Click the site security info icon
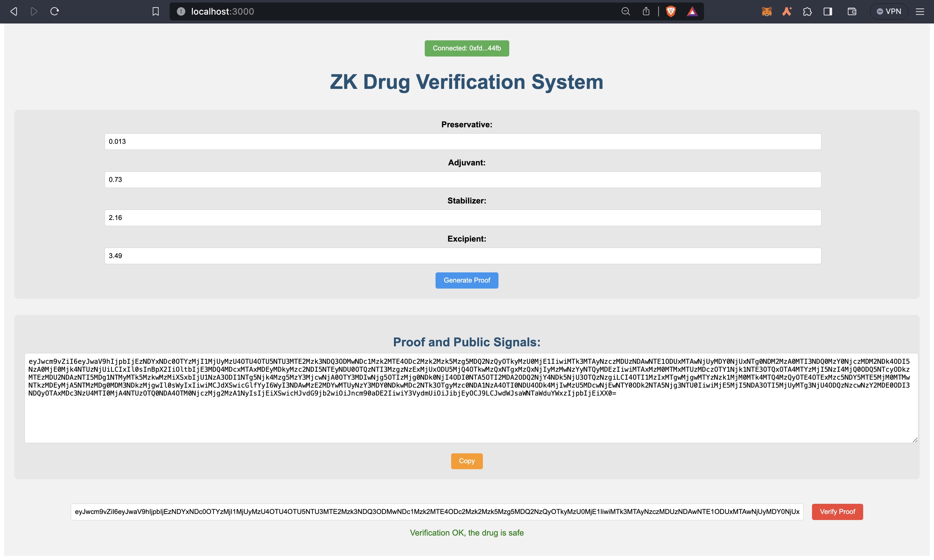 pos(181,11)
